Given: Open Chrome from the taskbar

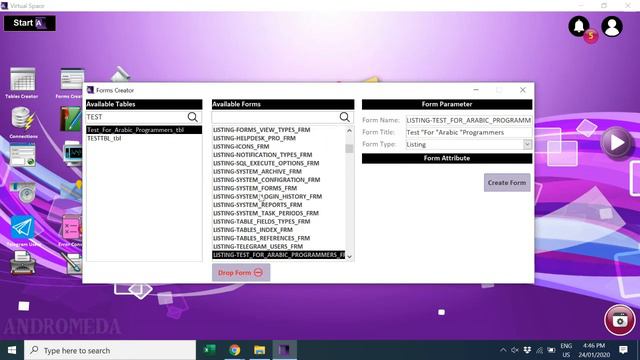Looking at the screenshot, I should tap(235, 350).
